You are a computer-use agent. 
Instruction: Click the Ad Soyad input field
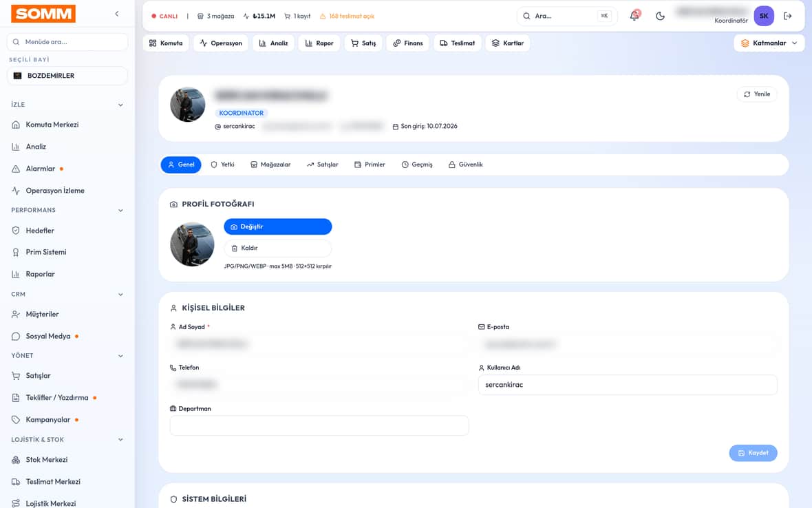point(319,344)
